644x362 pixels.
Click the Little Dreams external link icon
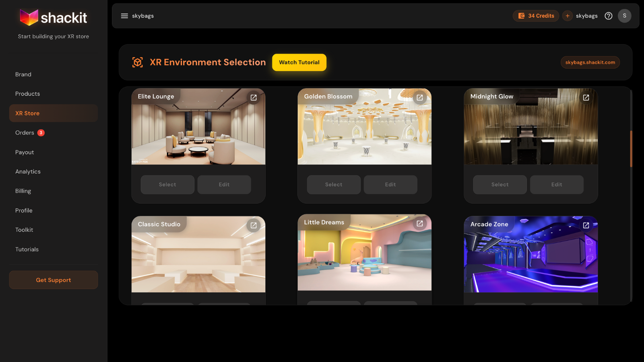(419, 223)
